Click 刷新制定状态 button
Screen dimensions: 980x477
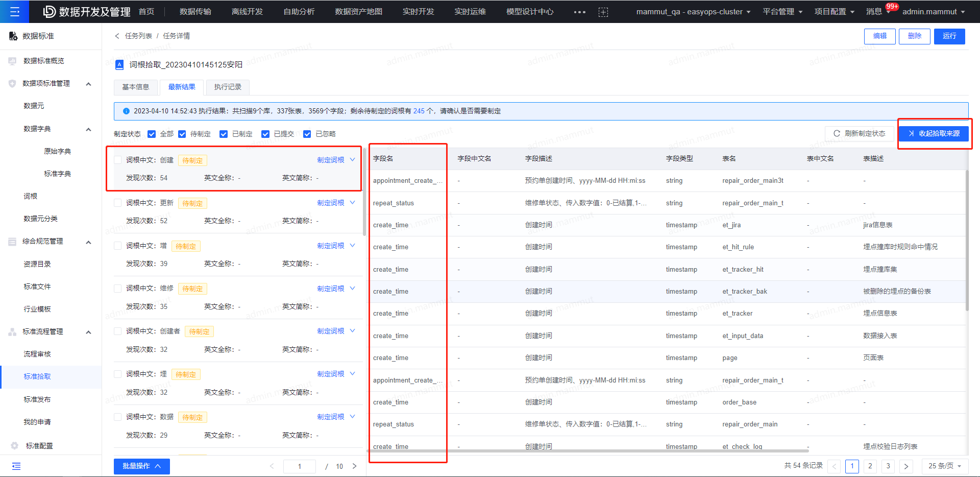coord(860,134)
